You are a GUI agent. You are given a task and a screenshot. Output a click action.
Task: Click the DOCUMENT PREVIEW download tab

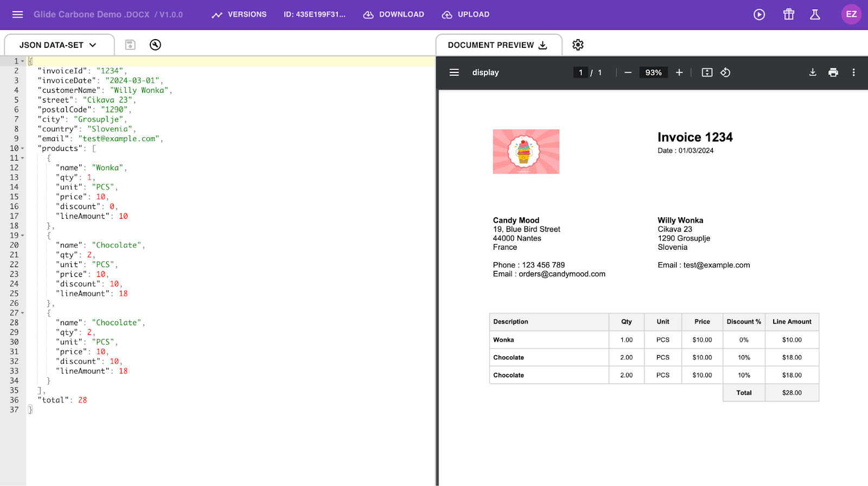(498, 45)
